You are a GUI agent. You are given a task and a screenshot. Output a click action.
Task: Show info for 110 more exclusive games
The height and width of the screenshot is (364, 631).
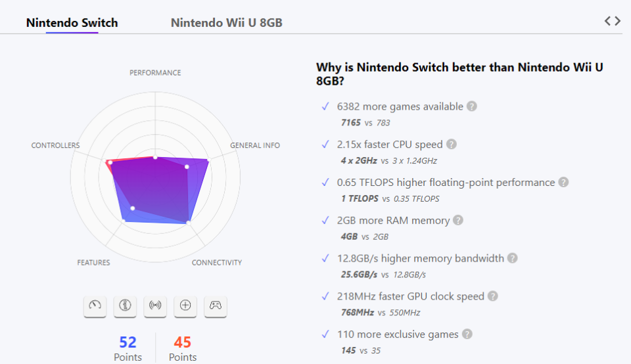click(x=467, y=334)
